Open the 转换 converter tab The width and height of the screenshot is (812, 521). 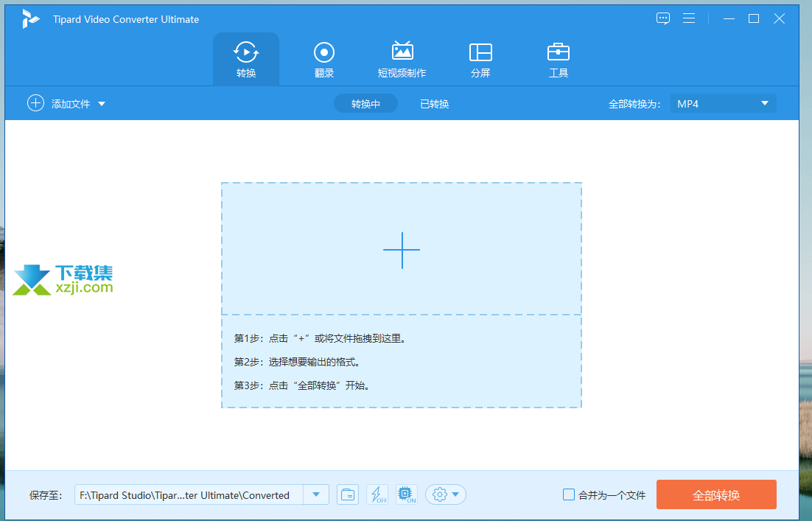click(246, 60)
